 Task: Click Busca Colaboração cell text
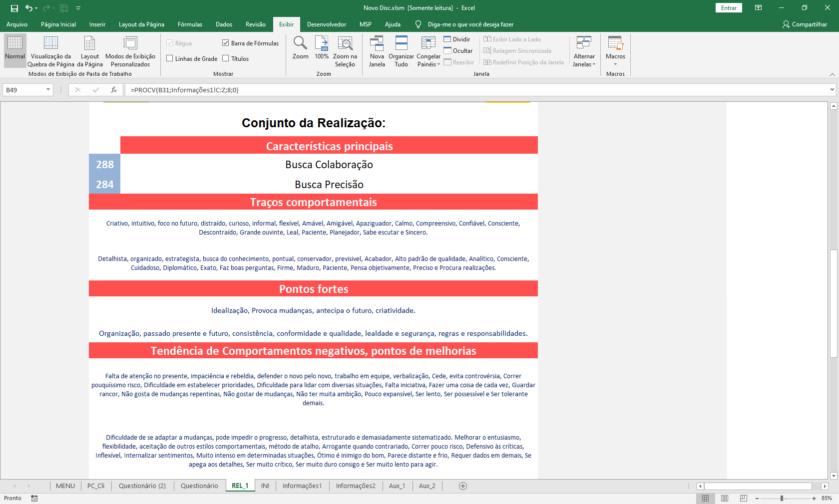(x=329, y=165)
